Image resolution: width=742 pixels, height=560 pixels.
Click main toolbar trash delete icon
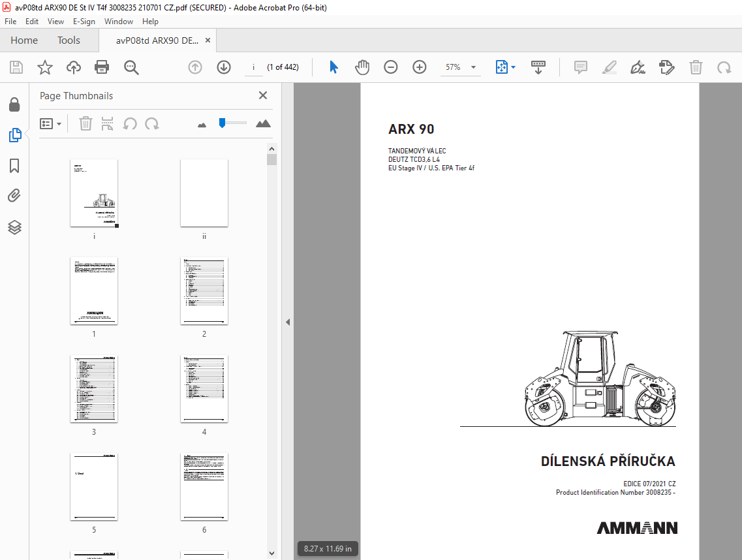[696, 67]
